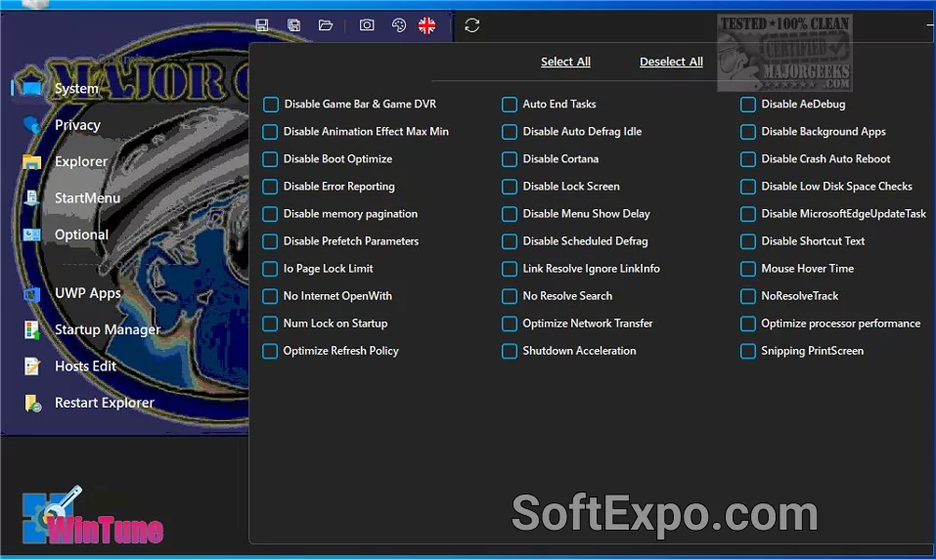The image size is (936, 560).
Task: Click the camera screenshot icon
Action: tap(367, 25)
